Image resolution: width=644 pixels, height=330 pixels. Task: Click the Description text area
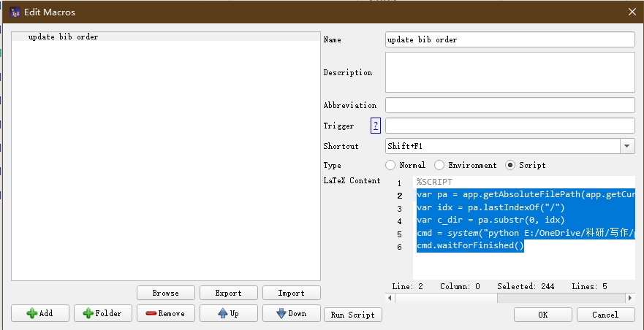[x=509, y=72]
